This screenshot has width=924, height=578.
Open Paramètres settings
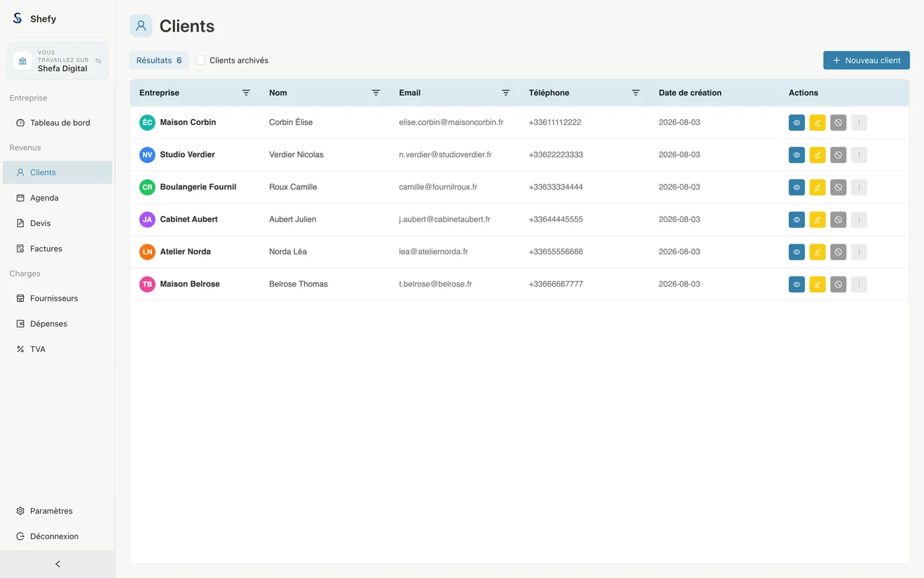coord(57,511)
